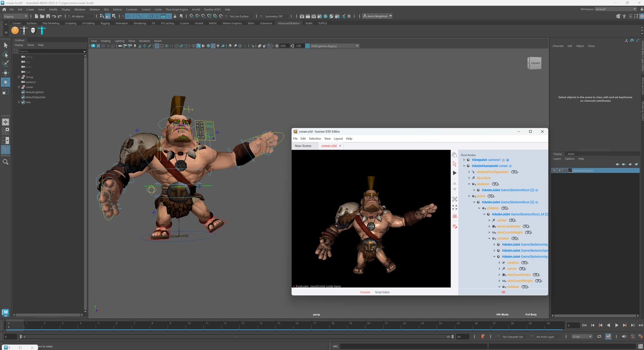Expand skeletalConfiguration field
644x350 pixels.
click(x=469, y=172)
